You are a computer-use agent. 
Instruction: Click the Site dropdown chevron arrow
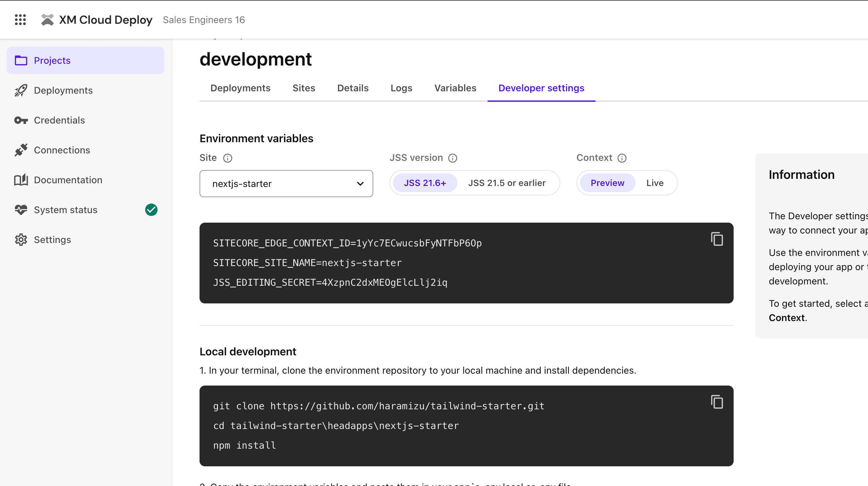pos(360,184)
